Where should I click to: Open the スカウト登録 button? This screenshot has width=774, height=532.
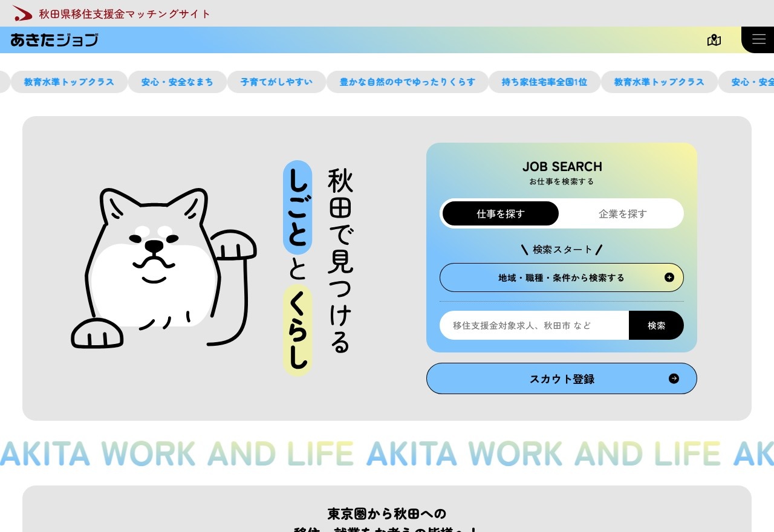(x=561, y=378)
